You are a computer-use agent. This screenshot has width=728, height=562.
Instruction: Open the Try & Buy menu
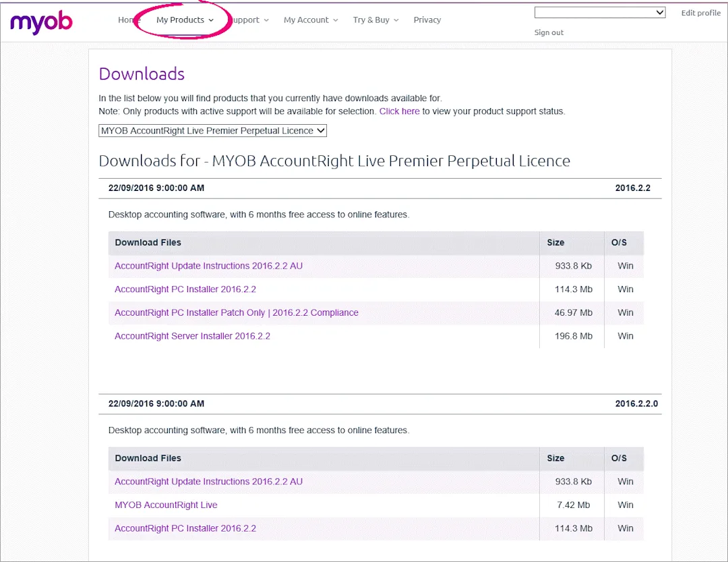click(x=375, y=20)
